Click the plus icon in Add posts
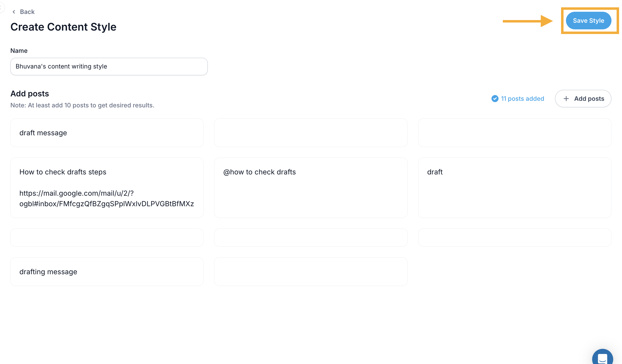 (x=566, y=99)
